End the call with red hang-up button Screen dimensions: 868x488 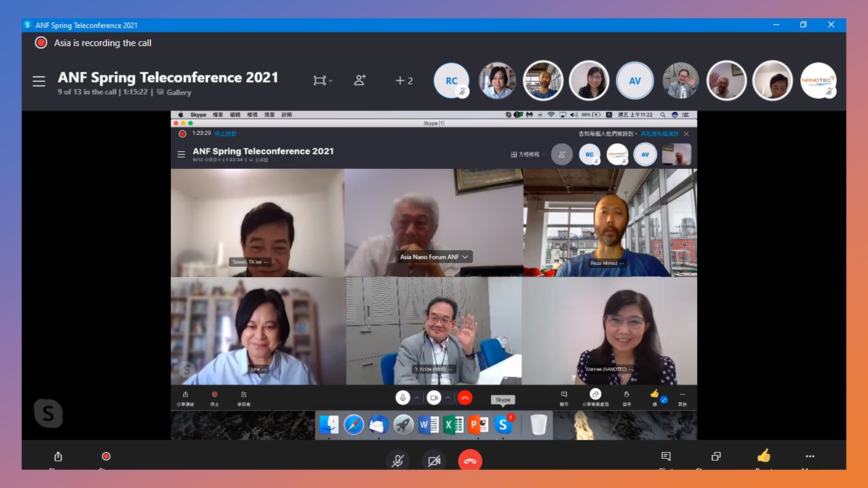click(x=470, y=461)
